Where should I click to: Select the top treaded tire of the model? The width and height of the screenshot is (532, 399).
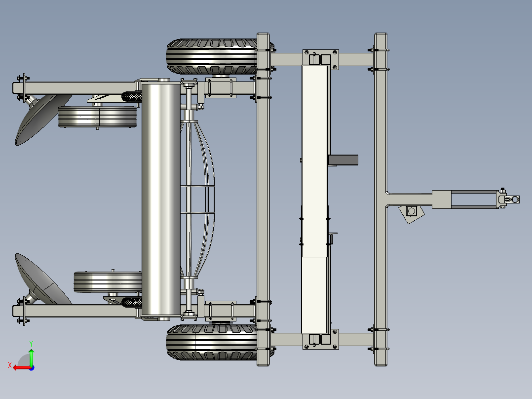click(x=211, y=56)
